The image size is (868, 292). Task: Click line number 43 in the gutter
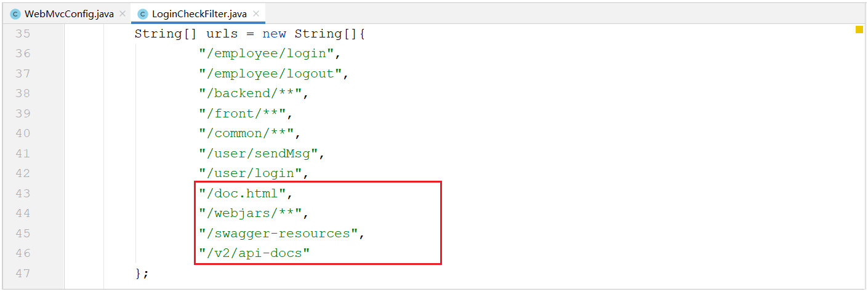point(23,194)
